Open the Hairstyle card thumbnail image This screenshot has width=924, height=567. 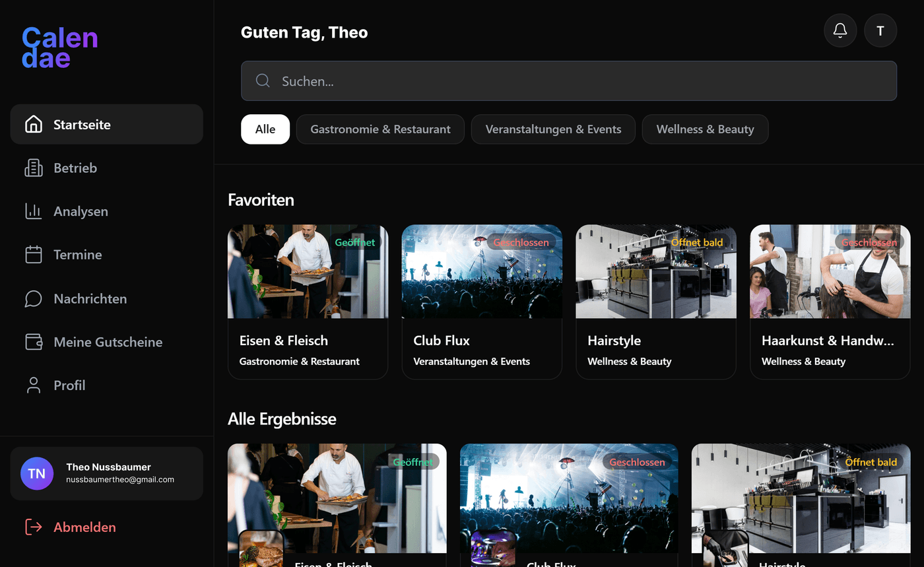coord(655,271)
